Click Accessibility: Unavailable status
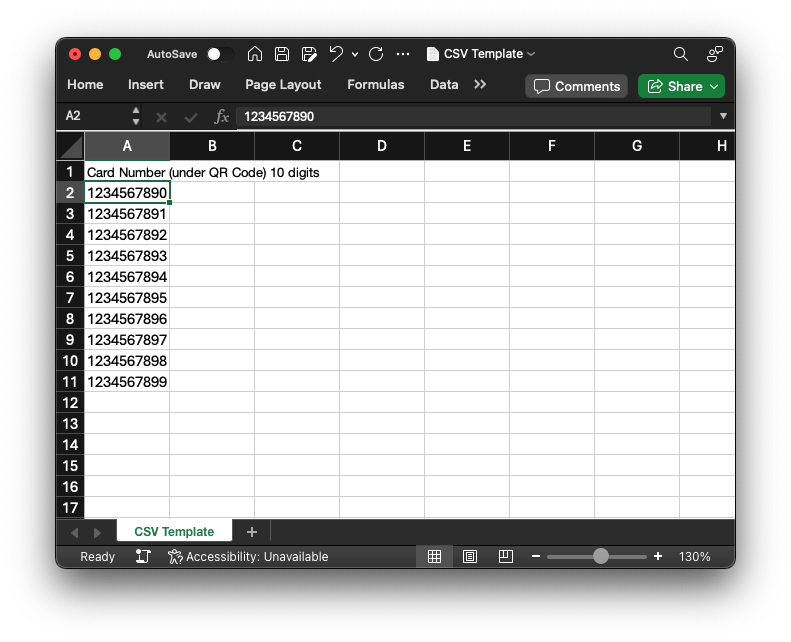Viewport: 791px width, 642px height. pyautogui.click(x=248, y=557)
